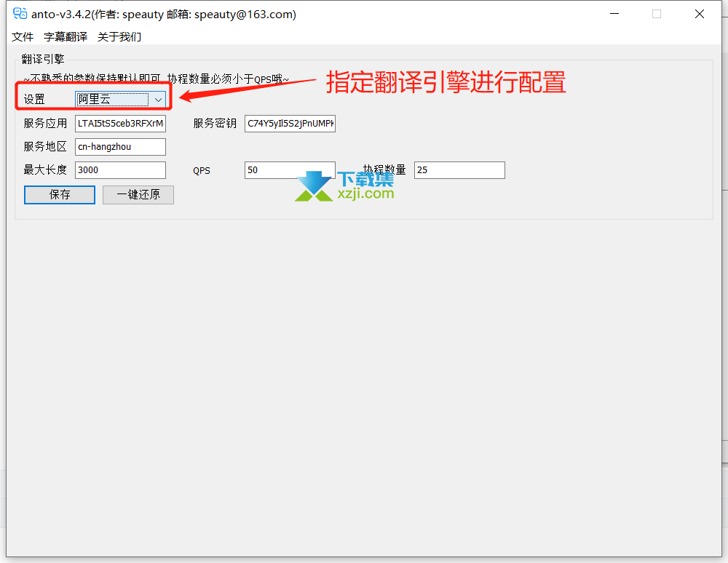Minimize the anto window
The width and height of the screenshot is (728, 563).
click(614, 14)
